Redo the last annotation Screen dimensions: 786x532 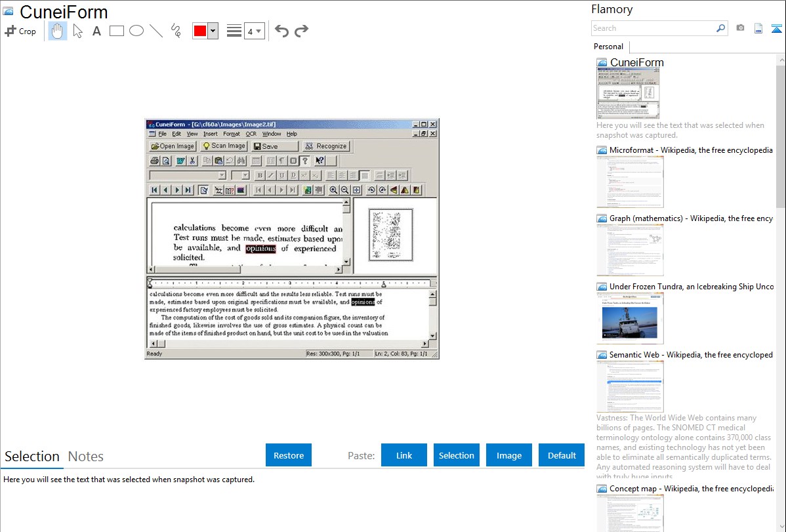coord(301,31)
